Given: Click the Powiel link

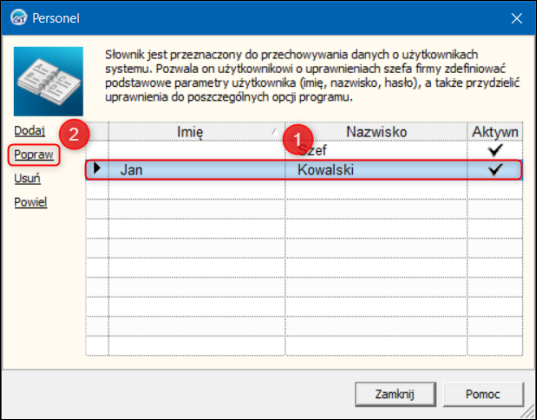Looking at the screenshot, I should 30,202.
